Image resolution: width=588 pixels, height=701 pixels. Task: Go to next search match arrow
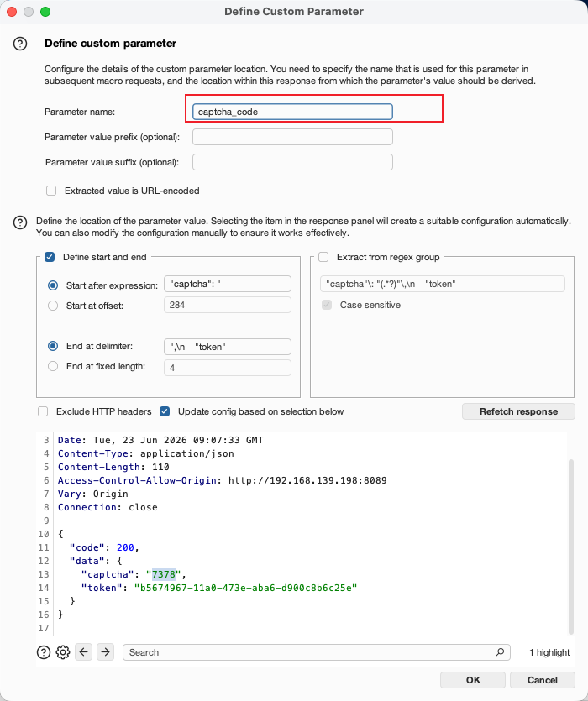(x=105, y=651)
